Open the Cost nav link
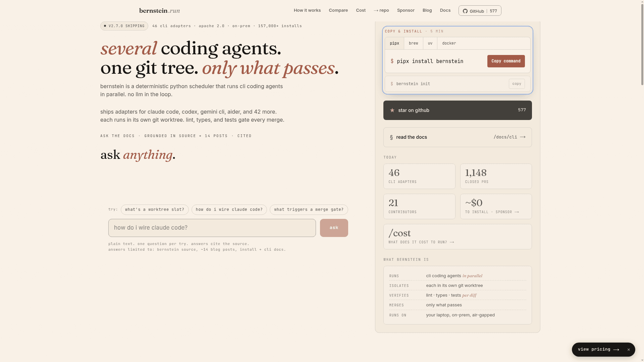Screen dimensions: 644x362 (x=361, y=10)
